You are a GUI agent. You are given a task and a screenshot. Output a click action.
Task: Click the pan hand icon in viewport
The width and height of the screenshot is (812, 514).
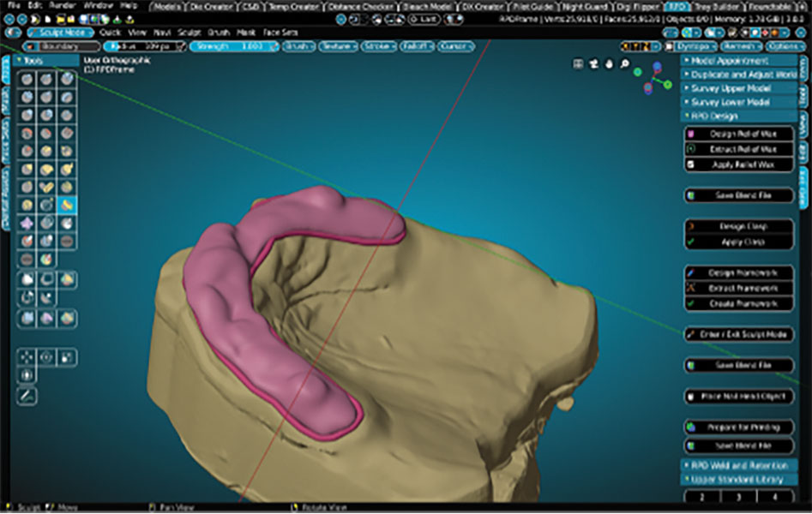click(x=609, y=63)
